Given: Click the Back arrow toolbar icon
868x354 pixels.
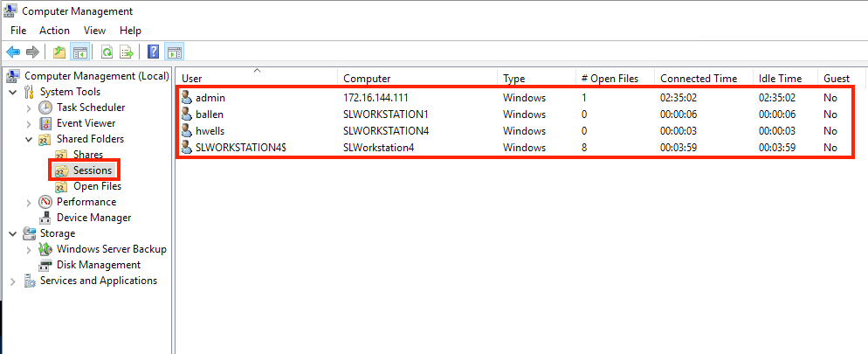Looking at the screenshot, I should pos(13,52).
